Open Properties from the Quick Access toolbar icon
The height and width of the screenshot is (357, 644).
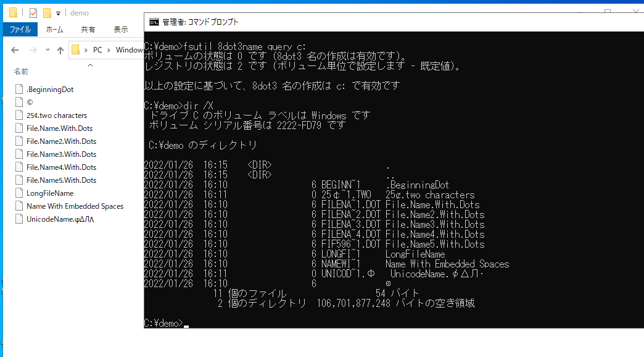tap(33, 12)
